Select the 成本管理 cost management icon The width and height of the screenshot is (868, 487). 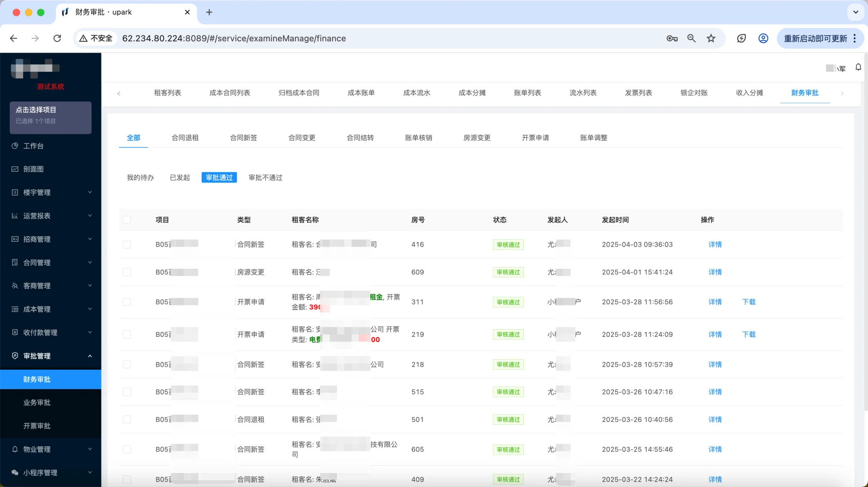(14, 309)
